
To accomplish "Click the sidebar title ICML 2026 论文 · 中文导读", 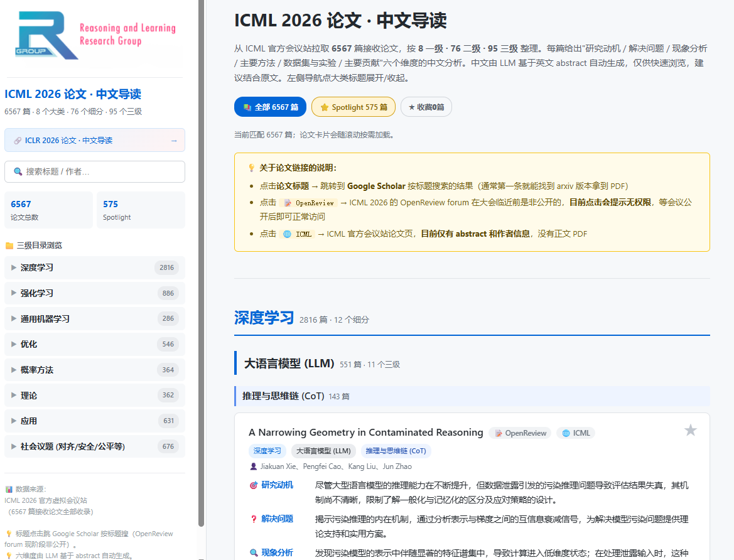I will 73,94.
